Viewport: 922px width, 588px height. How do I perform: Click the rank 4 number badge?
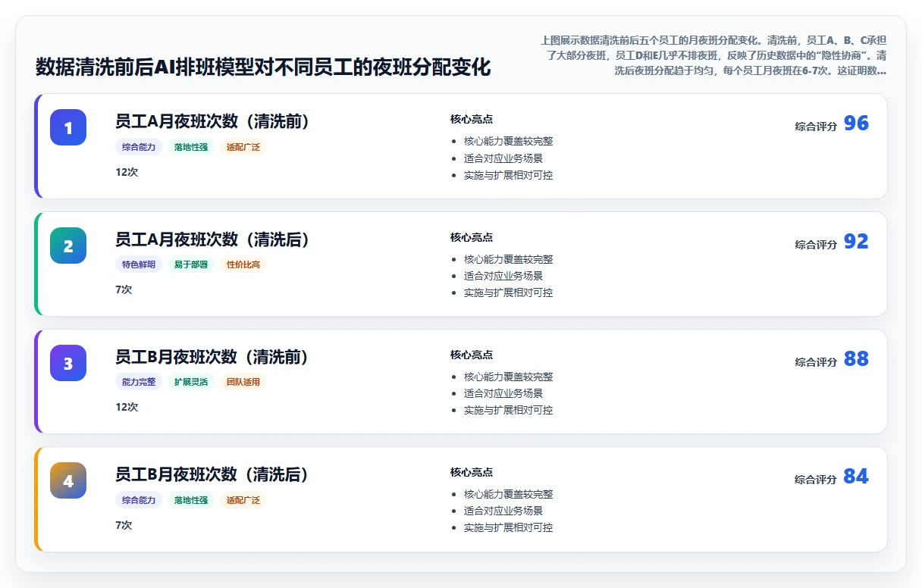point(68,480)
